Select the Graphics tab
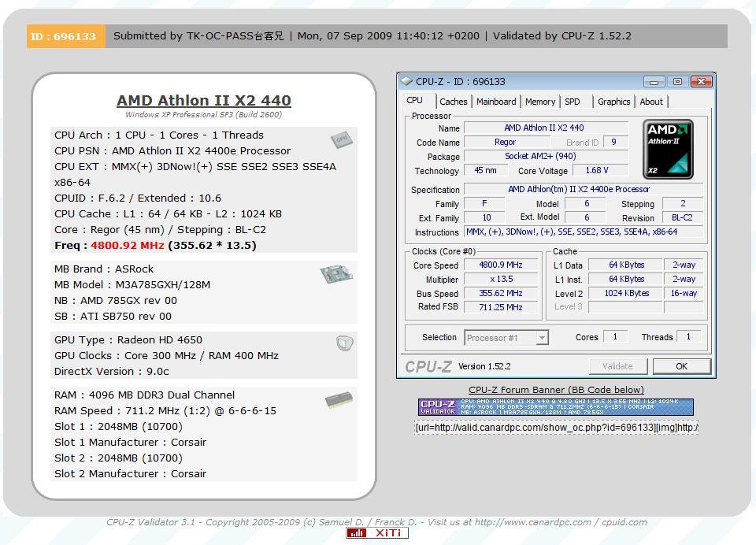The width and height of the screenshot is (756, 545). click(x=613, y=102)
